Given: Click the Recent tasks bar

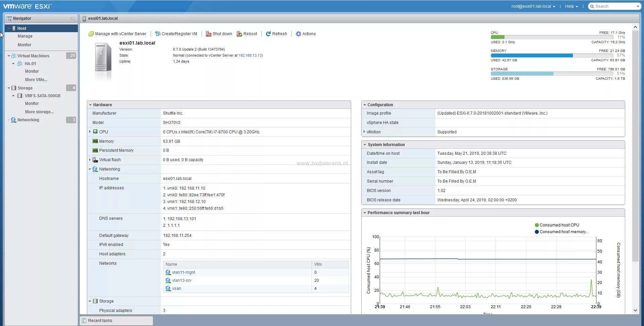Looking at the screenshot, I should click(116, 321).
